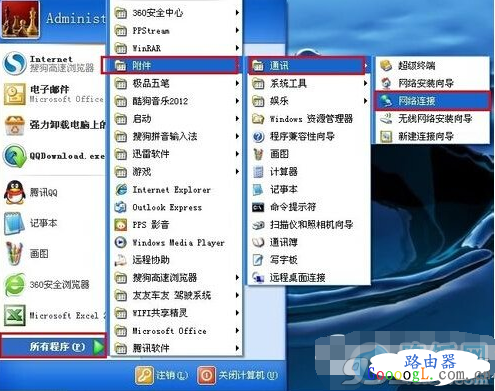This screenshot has height=391, width=495.
Task: Expand Microsoft Office submenu arrow
Action: tap(237, 331)
